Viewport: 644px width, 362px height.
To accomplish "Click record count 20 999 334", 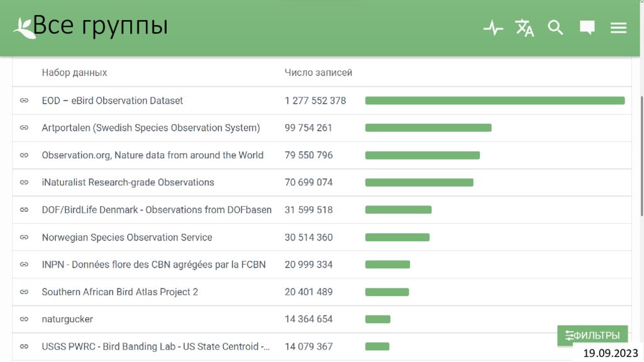I will [308, 265].
